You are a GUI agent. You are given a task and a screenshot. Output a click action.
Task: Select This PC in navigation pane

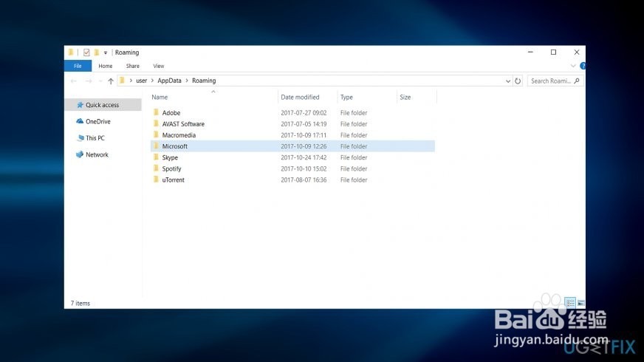pos(95,138)
